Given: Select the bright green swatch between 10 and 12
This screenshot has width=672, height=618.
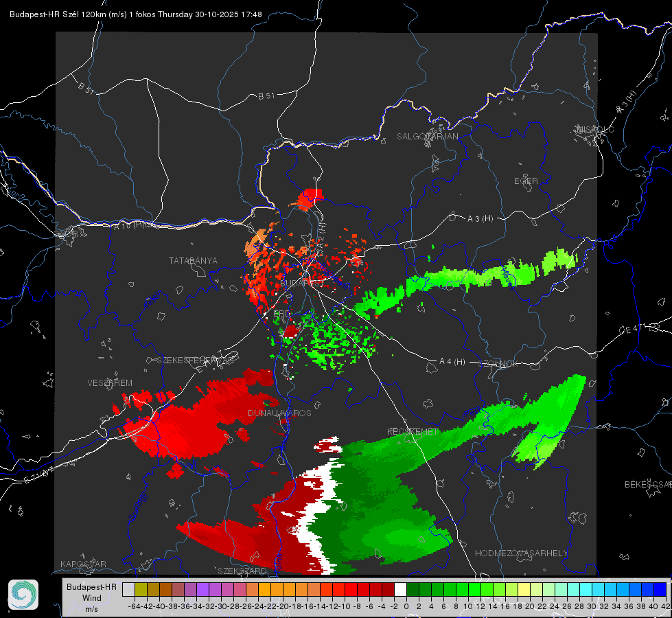Looking at the screenshot, I should point(474,589).
